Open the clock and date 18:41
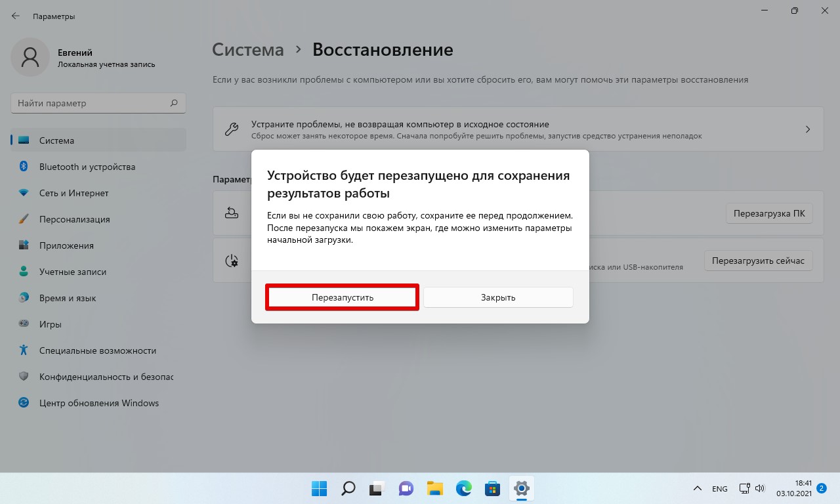This screenshot has height=504, width=840. click(793, 488)
